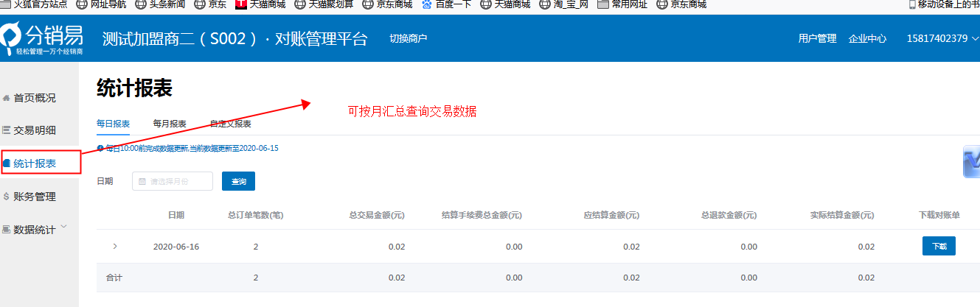Switch to the 每月报表 tab

coord(170,124)
